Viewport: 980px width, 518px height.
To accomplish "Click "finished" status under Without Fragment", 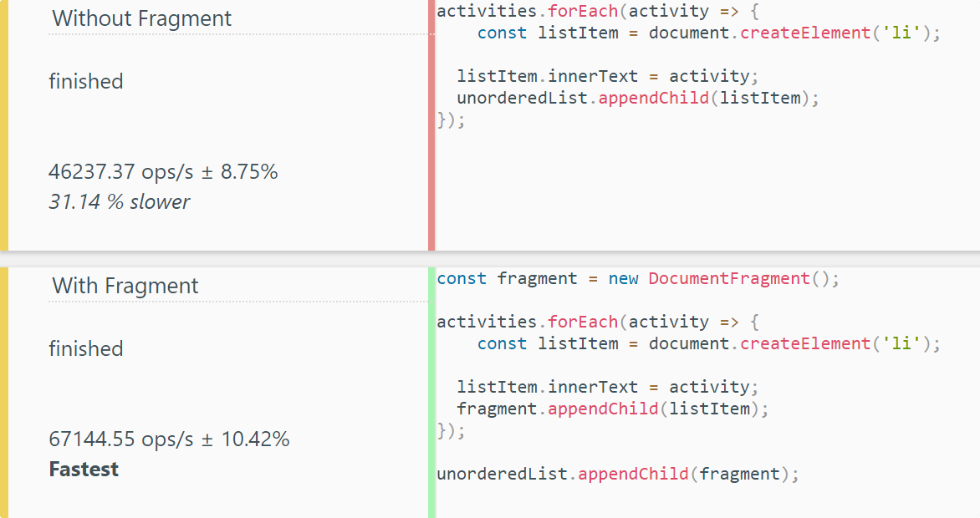I will (x=86, y=82).
